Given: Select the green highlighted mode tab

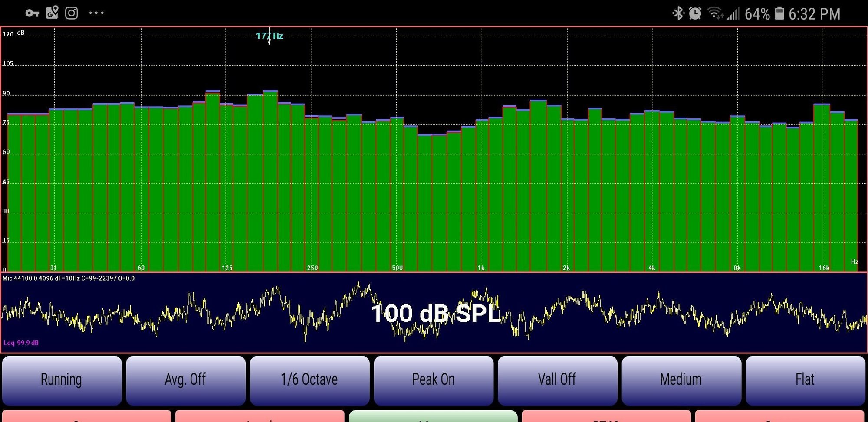Looking at the screenshot, I should tap(433, 416).
